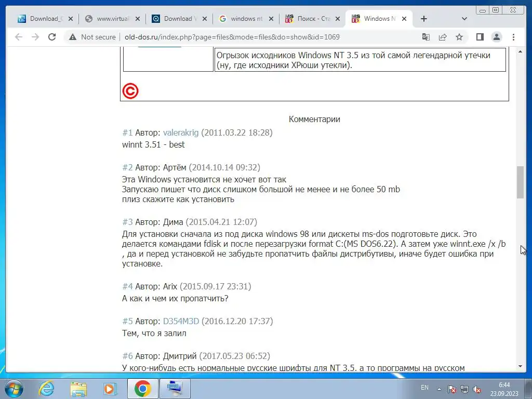Toggle the browser side panel
The height and width of the screenshot is (399, 532).
(480, 37)
